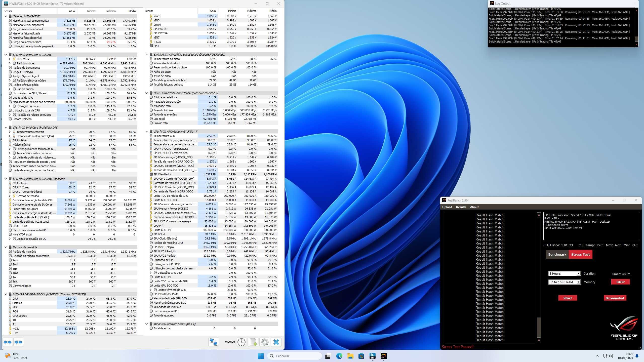Screen dimensions: 644x362
Task: Open the Memory dropdown showing Up to 16GB RAM
Action: tap(564, 282)
